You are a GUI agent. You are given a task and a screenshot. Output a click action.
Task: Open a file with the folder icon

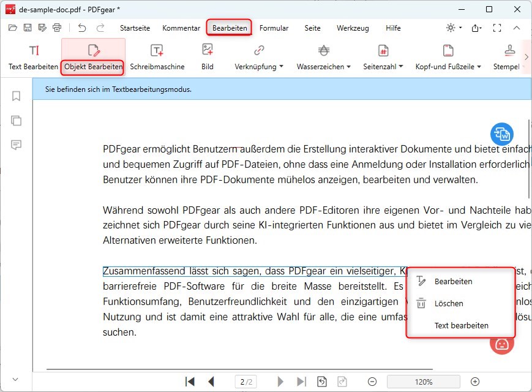[x=13, y=28]
